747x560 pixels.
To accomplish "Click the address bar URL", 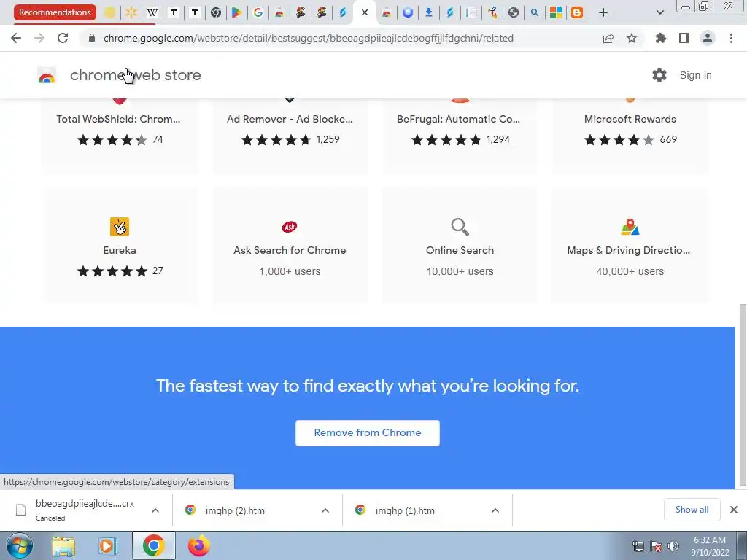I will tap(309, 38).
